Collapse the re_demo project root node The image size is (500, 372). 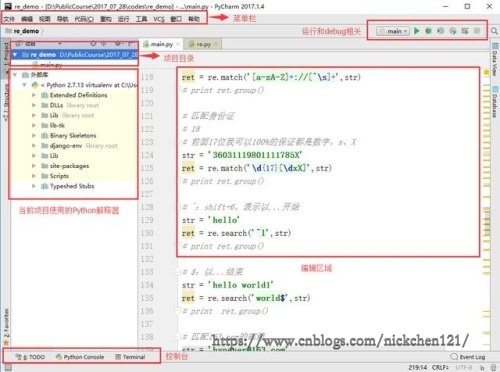(x=15, y=54)
